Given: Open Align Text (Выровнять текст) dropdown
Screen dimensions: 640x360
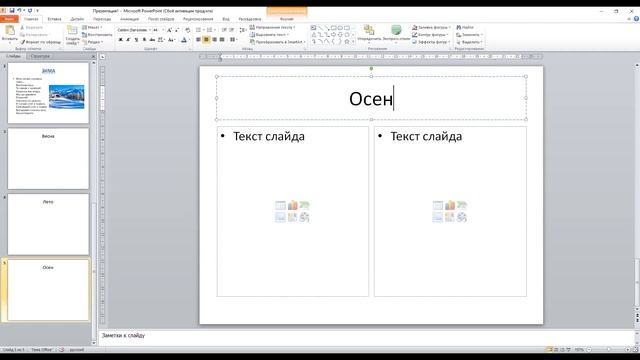Looking at the screenshot, I should click(269, 35).
